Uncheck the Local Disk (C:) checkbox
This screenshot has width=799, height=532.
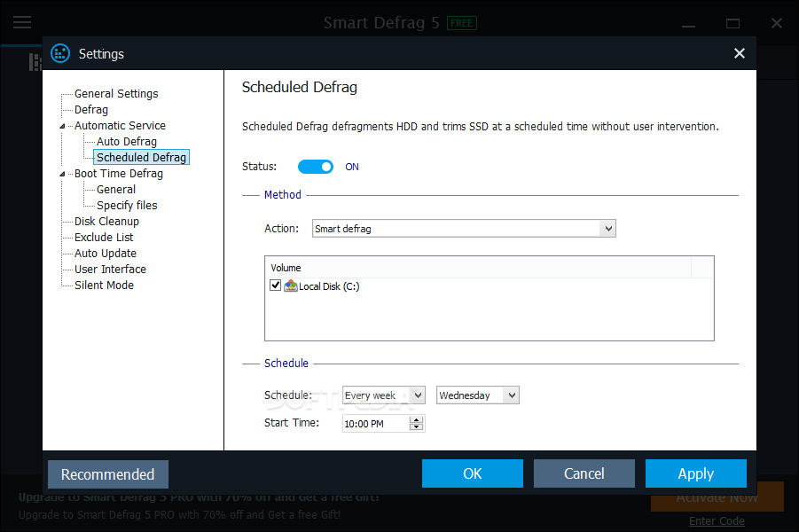[x=275, y=286]
